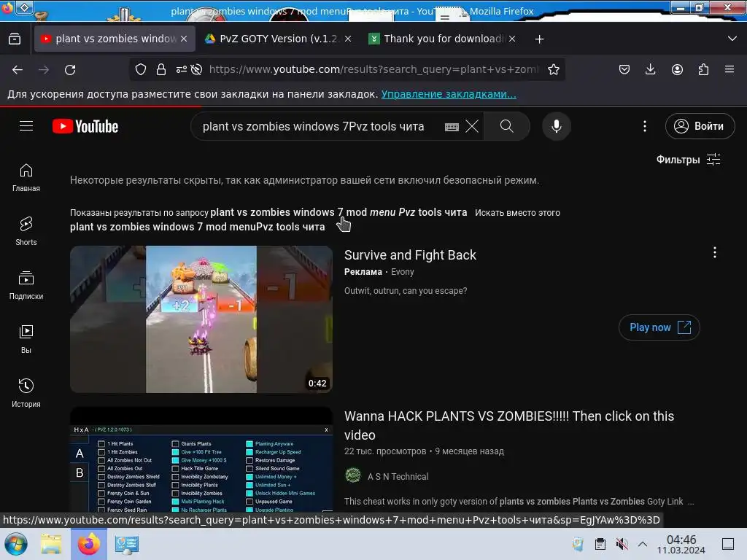Open clipboard tray icon

(600, 544)
